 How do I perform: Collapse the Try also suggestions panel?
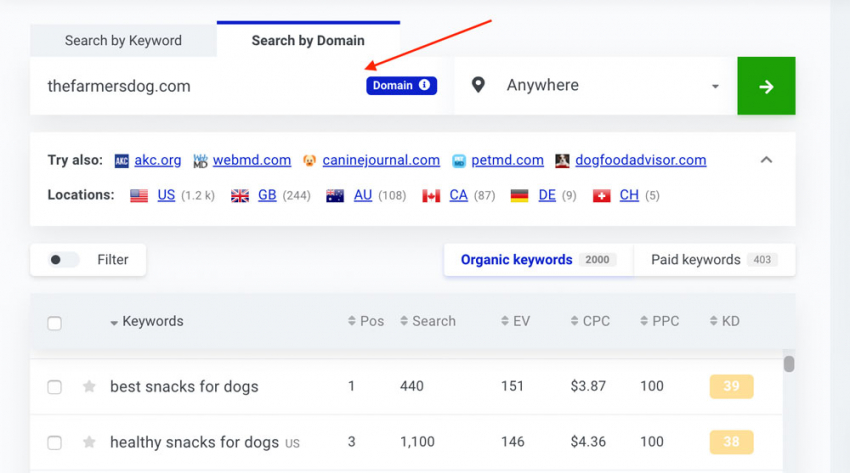[x=766, y=160]
